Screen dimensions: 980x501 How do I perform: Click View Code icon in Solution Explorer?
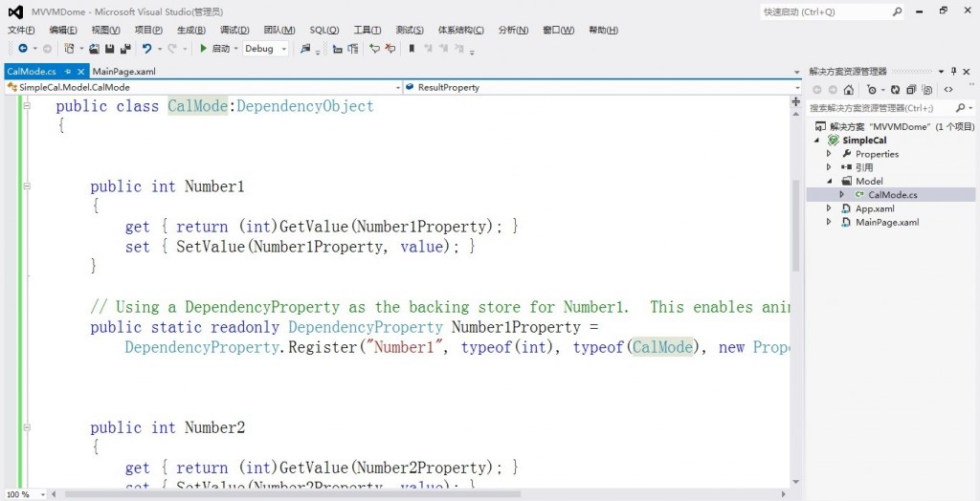click(x=947, y=90)
